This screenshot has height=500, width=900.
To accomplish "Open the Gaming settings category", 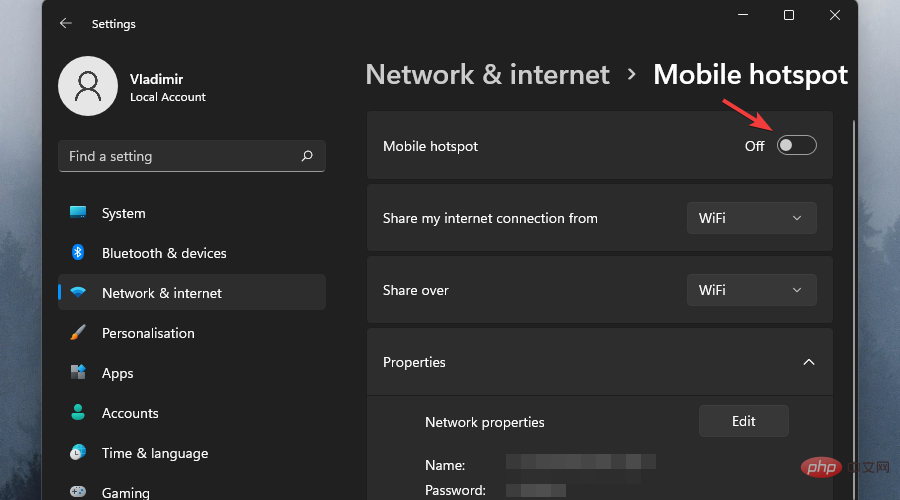I will [x=126, y=492].
